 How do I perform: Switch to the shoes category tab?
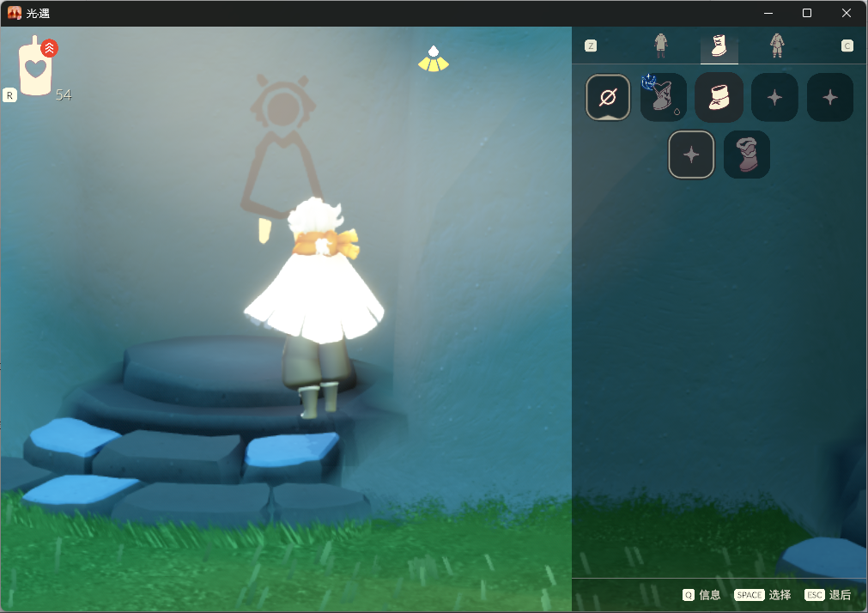click(719, 46)
